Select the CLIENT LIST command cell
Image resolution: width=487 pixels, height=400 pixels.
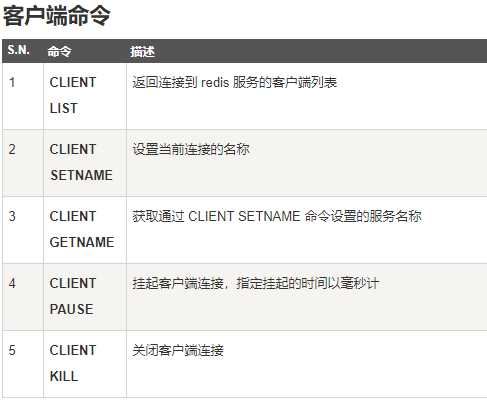(85, 96)
